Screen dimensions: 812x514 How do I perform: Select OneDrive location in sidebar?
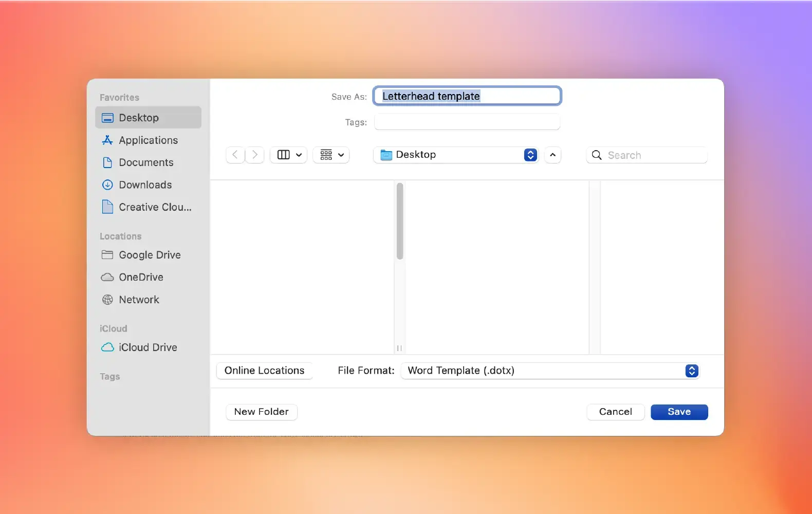coord(148,277)
